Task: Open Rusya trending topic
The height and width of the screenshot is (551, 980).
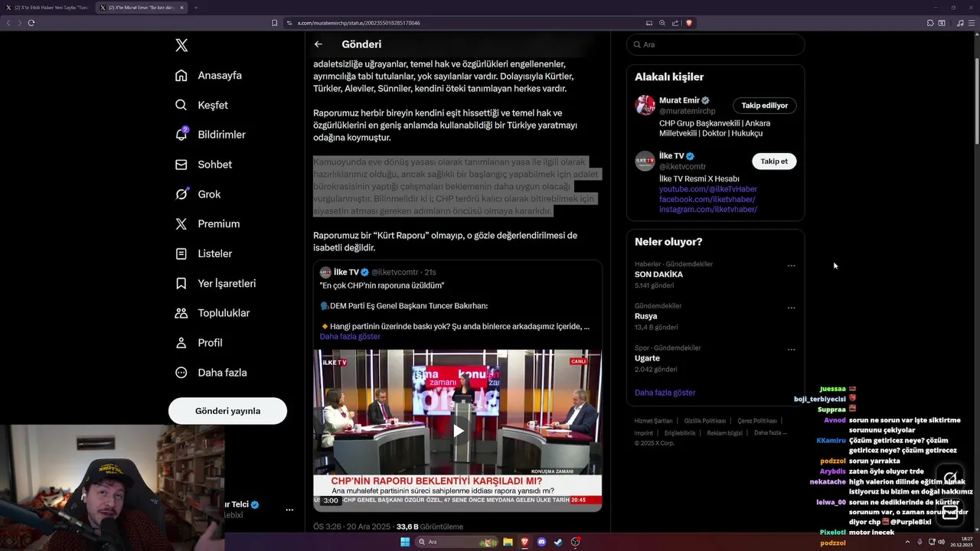Action: click(x=645, y=316)
